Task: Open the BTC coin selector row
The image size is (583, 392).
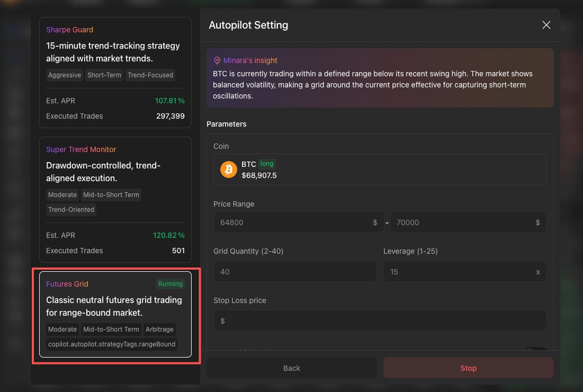Action: click(x=380, y=170)
